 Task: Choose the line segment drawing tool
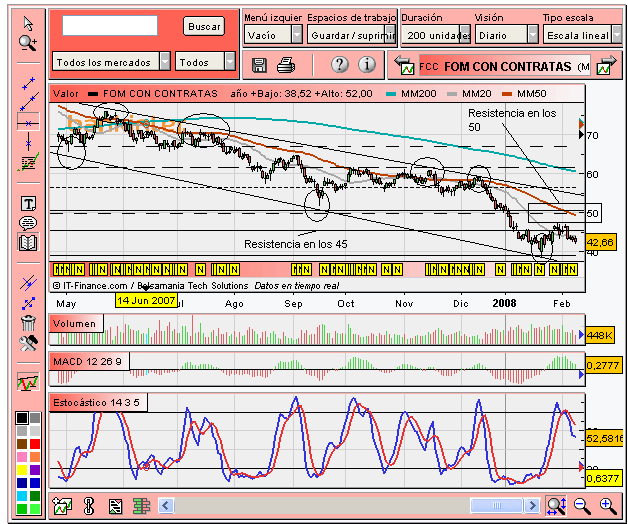tap(28, 83)
